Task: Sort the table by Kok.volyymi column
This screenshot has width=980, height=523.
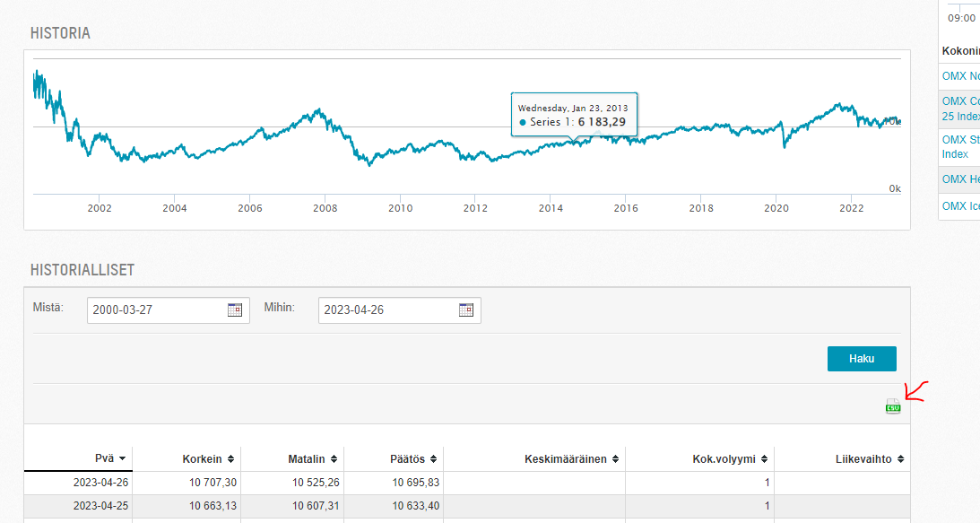Action: 765,458
